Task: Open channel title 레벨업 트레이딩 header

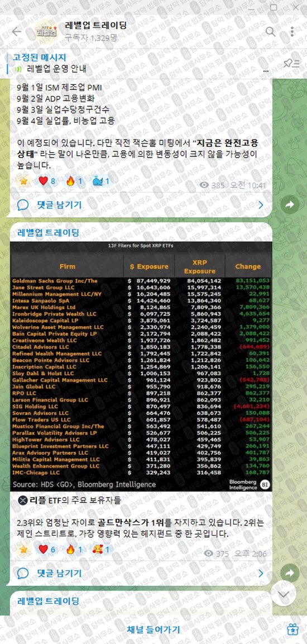Action: [x=95, y=26]
